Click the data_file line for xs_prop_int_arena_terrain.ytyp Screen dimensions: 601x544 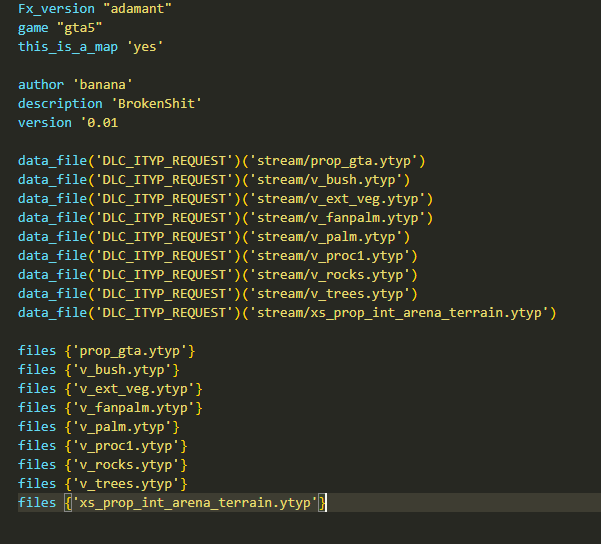tap(287, 313)
